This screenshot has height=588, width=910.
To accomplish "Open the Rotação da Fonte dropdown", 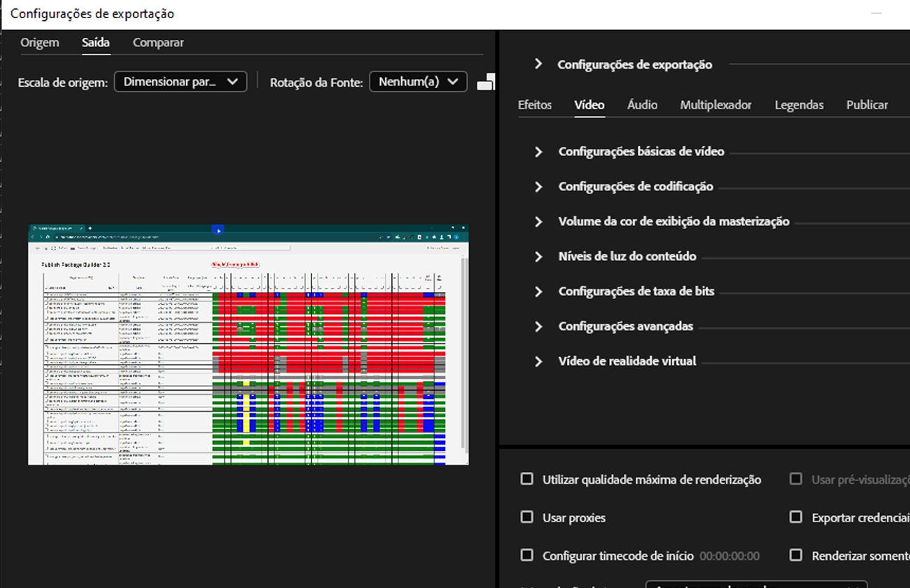I will click(418, 82).
